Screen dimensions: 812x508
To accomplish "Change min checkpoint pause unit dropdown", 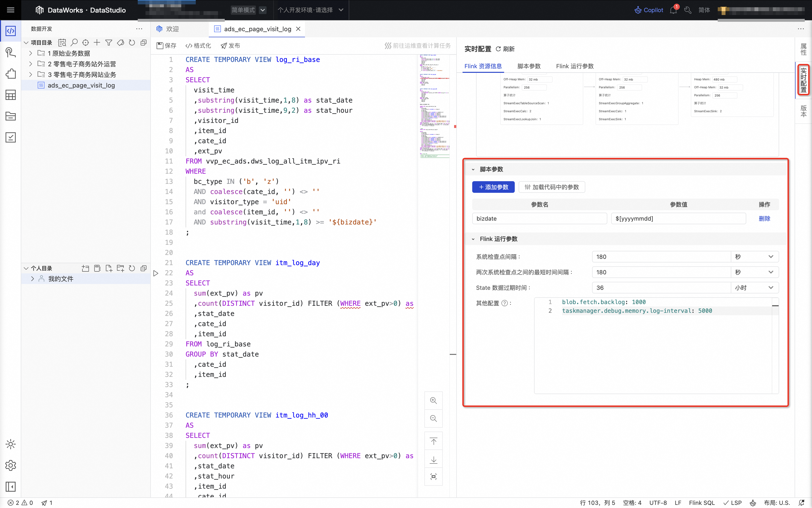I will click(x=754, y=272).
